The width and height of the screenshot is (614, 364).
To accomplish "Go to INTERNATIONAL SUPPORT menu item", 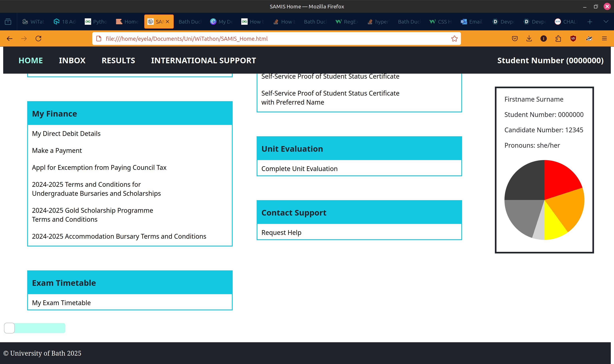I will [203, 60].
